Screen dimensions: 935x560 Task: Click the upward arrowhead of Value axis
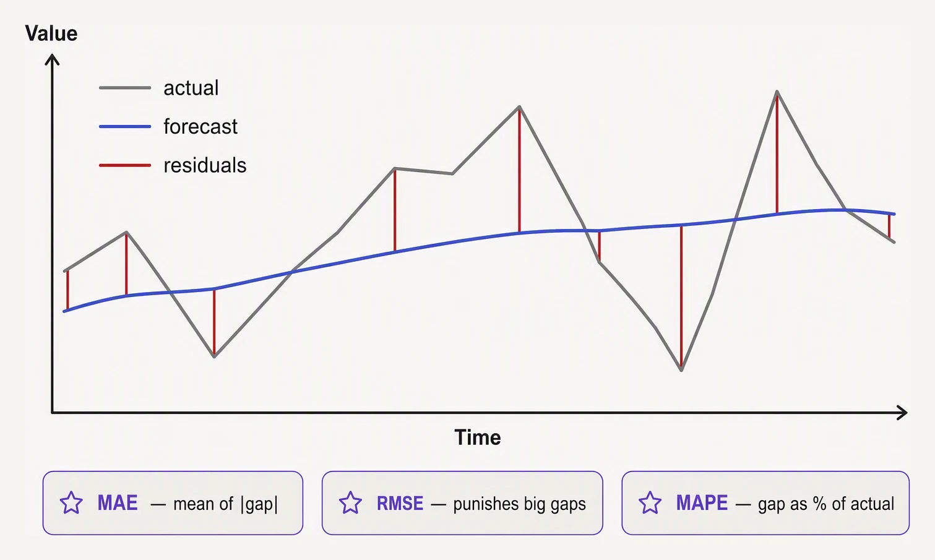pyautogui.click(x=53, y=60)
